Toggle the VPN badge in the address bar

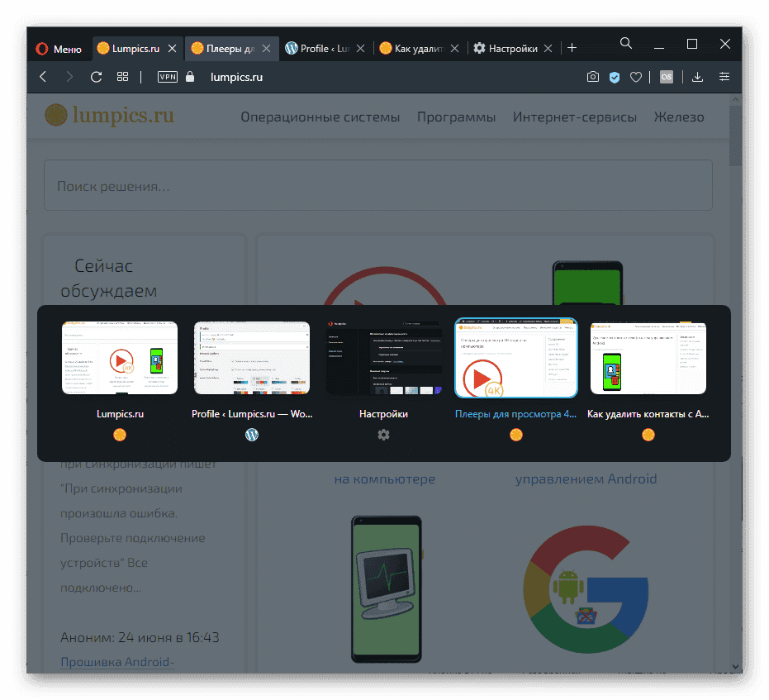pos(166,77)
